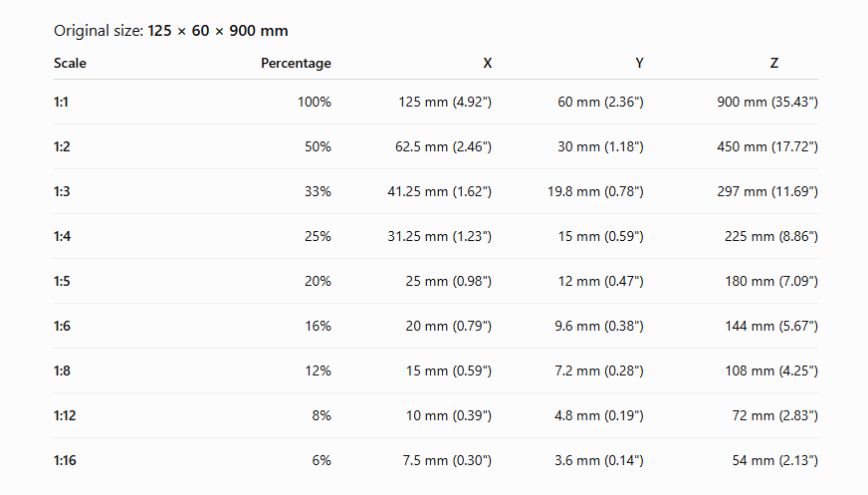Click the Percentage column header

pos(296,63)
